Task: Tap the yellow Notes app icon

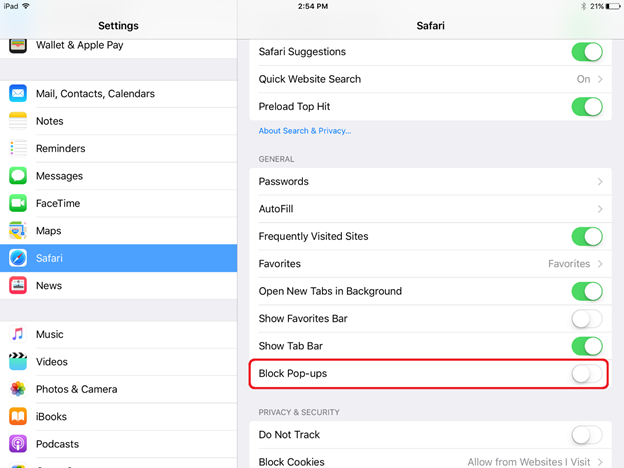Action: (18, 121)
